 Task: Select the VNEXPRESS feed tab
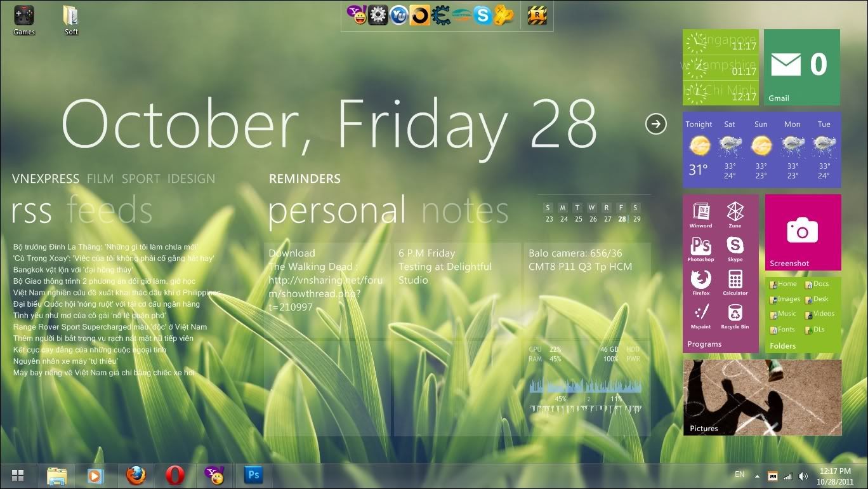pos(46,179)
